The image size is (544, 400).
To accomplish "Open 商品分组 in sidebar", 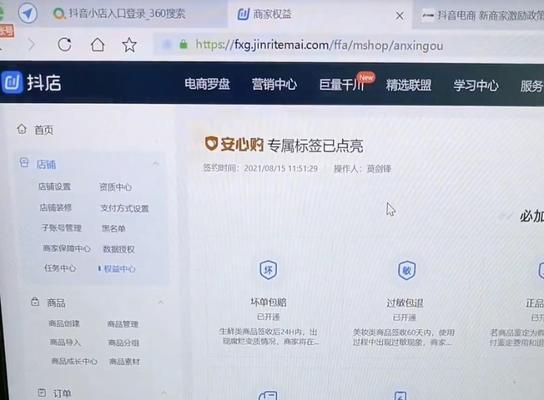I will click(x=124, y=343).
